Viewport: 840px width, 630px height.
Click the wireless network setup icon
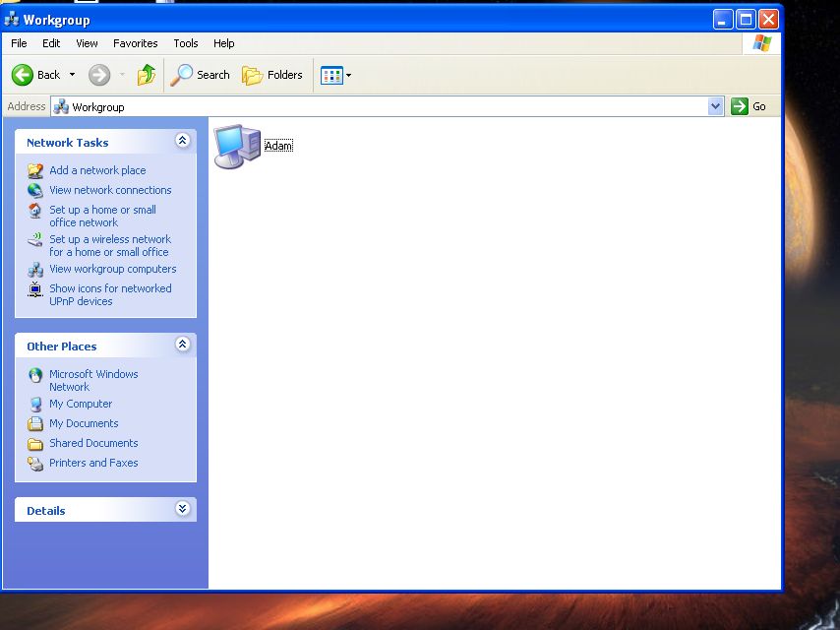[35, 239]
